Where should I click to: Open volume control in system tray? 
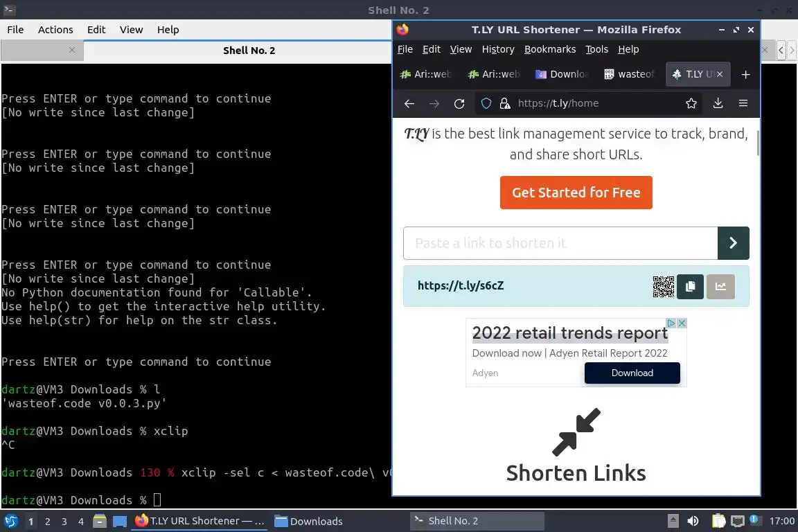pos(693,521)
